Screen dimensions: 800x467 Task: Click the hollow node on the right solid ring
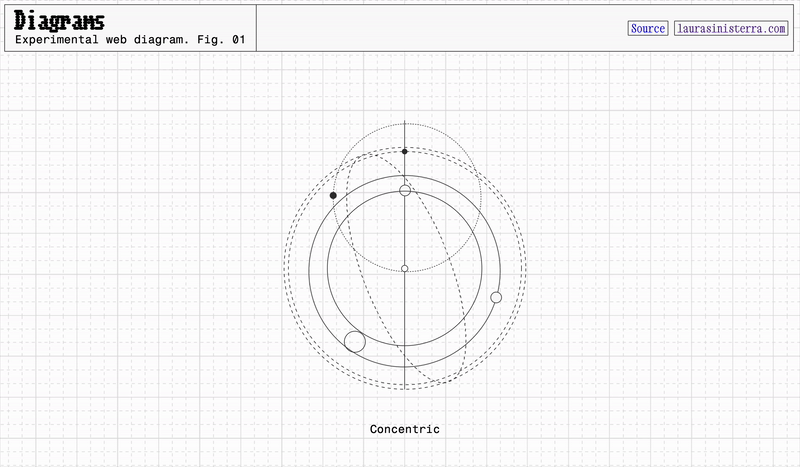496,298
